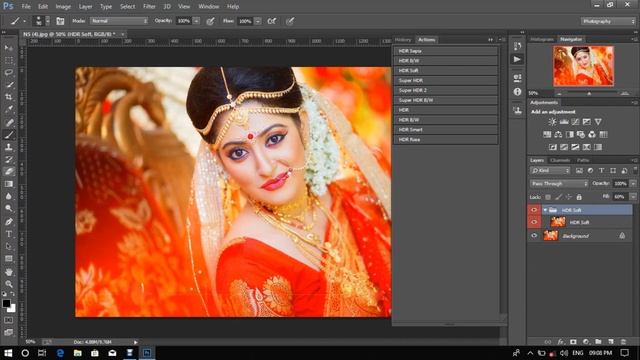Add an Invert adjustment
Screen dimensions: 640x360
[x=553, y=147]
